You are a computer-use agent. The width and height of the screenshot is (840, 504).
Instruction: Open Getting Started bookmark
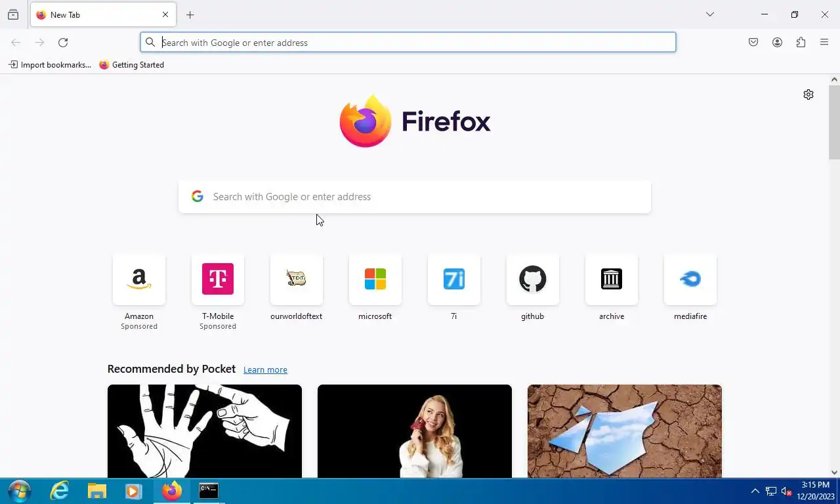pos(131,65)
